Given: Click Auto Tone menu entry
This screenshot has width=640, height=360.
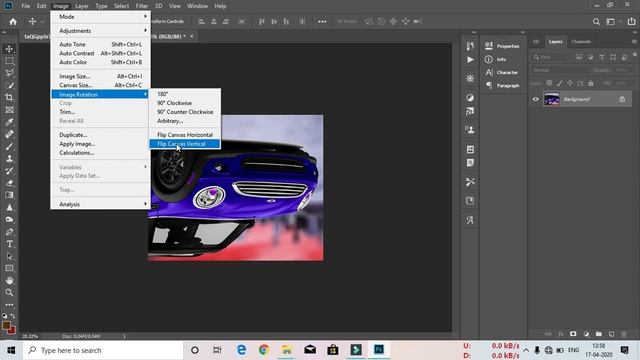Looking at the screenshot, I should [100, 44].
